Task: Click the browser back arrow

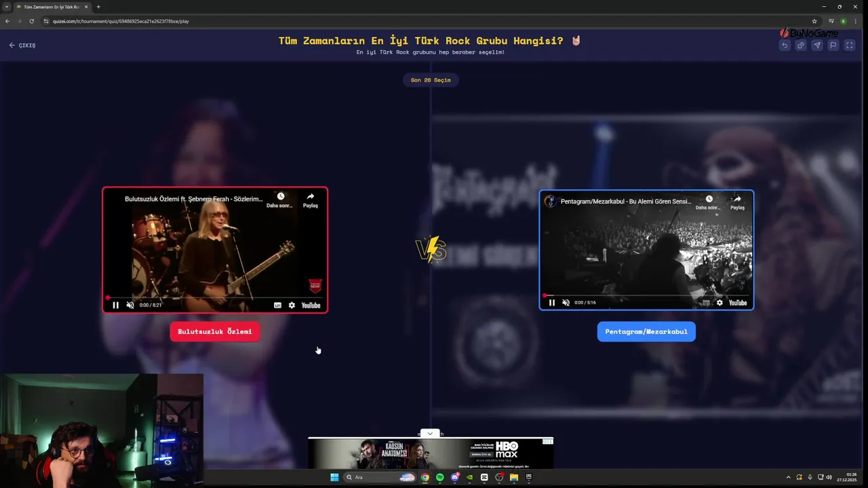Action: point(7,21)
